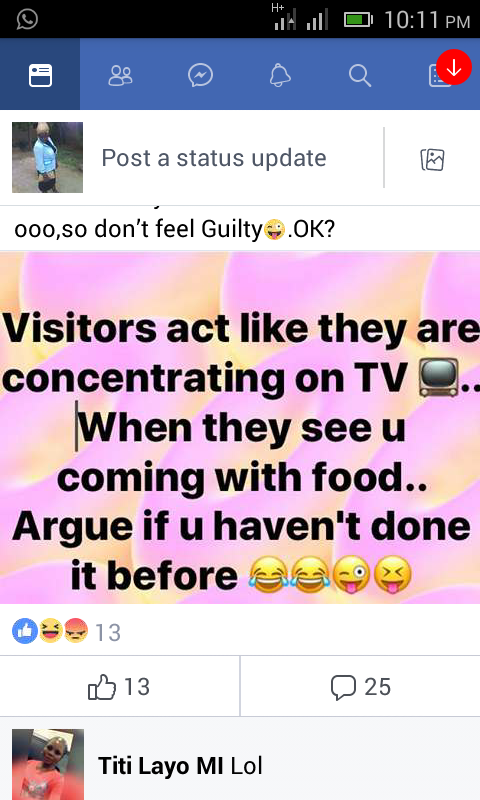This screenshot has height=800, width=480.
Task: Tap the red download arrow button
Action: (453, 67)
